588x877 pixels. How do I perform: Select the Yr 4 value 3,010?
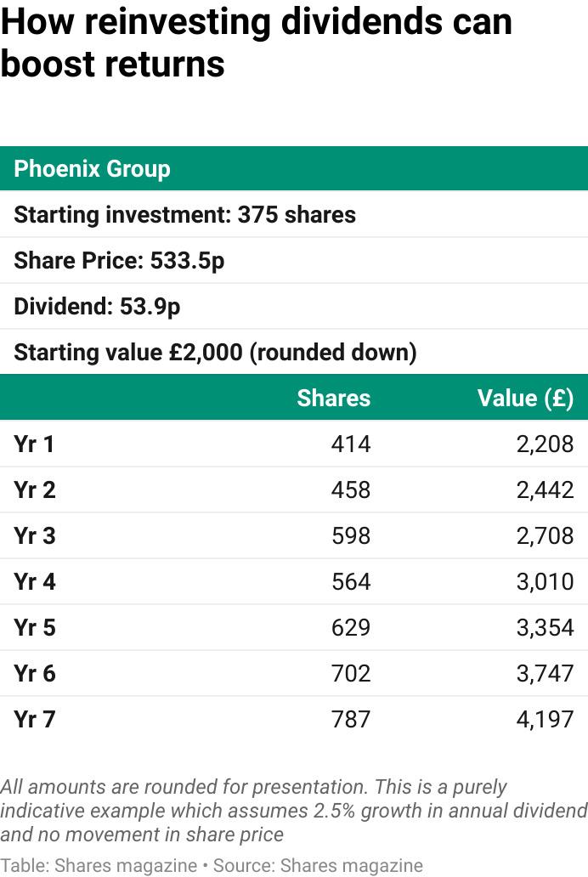[545, 581]
